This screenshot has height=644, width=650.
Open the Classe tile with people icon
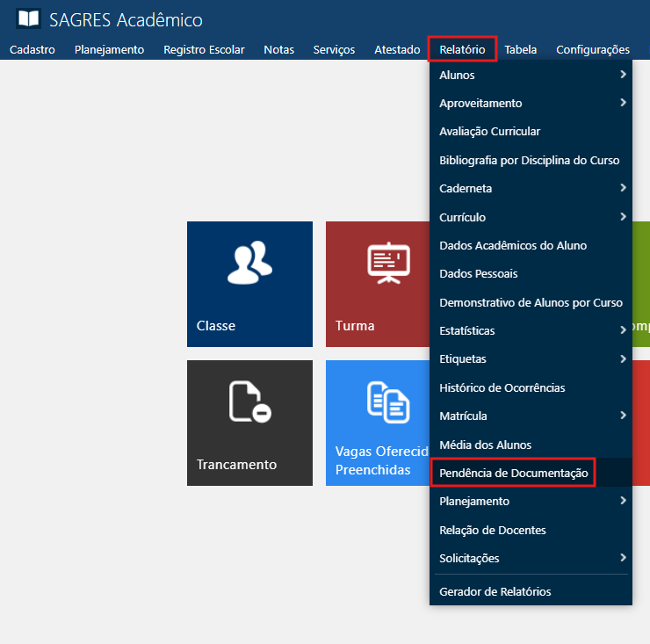[249, 284]
